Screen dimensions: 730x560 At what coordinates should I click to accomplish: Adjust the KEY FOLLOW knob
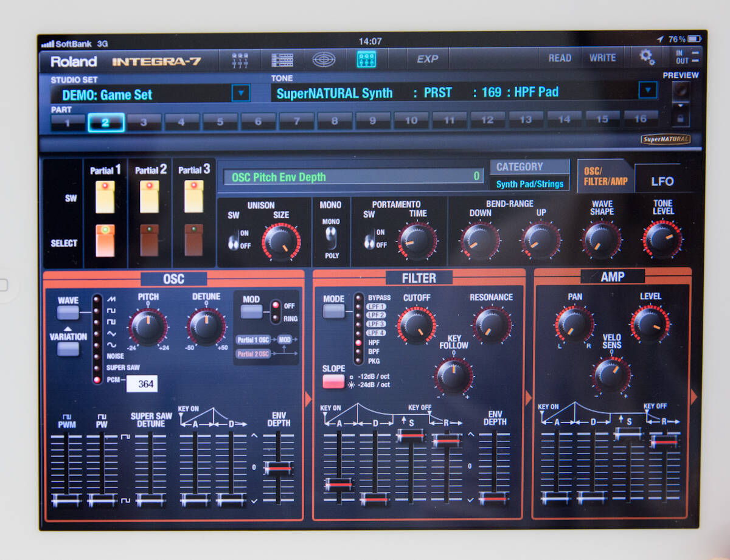pyautogui.click(x=454, y=376)
